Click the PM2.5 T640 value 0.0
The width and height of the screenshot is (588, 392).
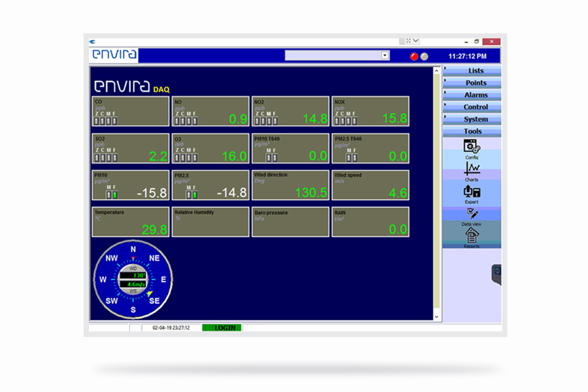pos(398,156)
